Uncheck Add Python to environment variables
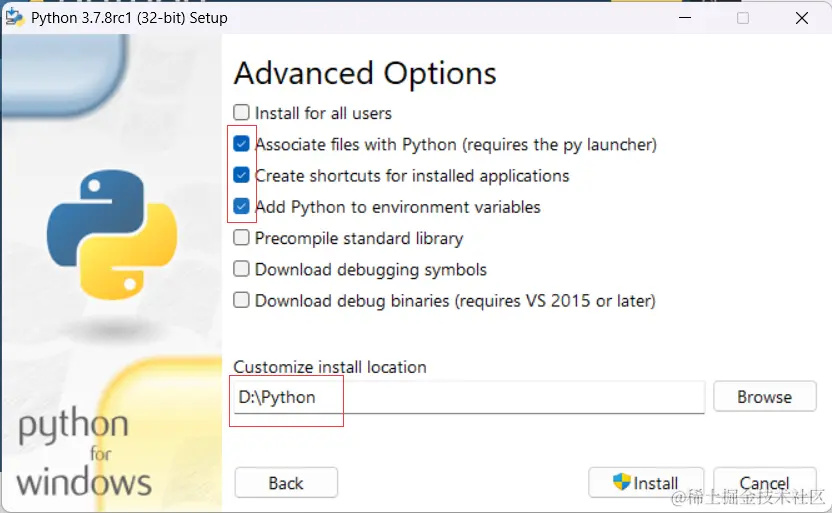 [x=241, y=206]
